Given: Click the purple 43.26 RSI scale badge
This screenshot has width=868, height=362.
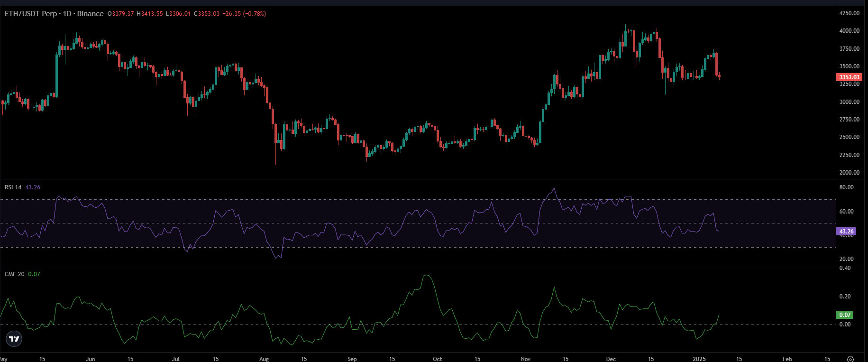Looking at the screenshot, I should 846,232.
